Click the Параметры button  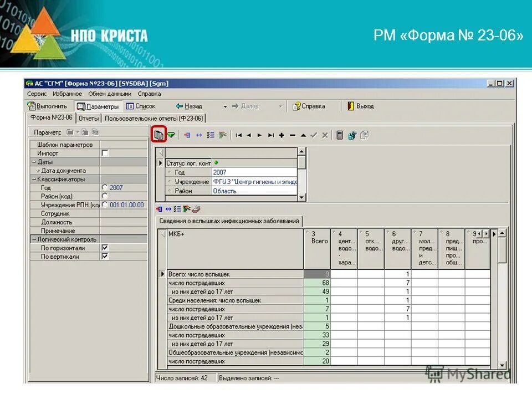(x=98, y=106)
